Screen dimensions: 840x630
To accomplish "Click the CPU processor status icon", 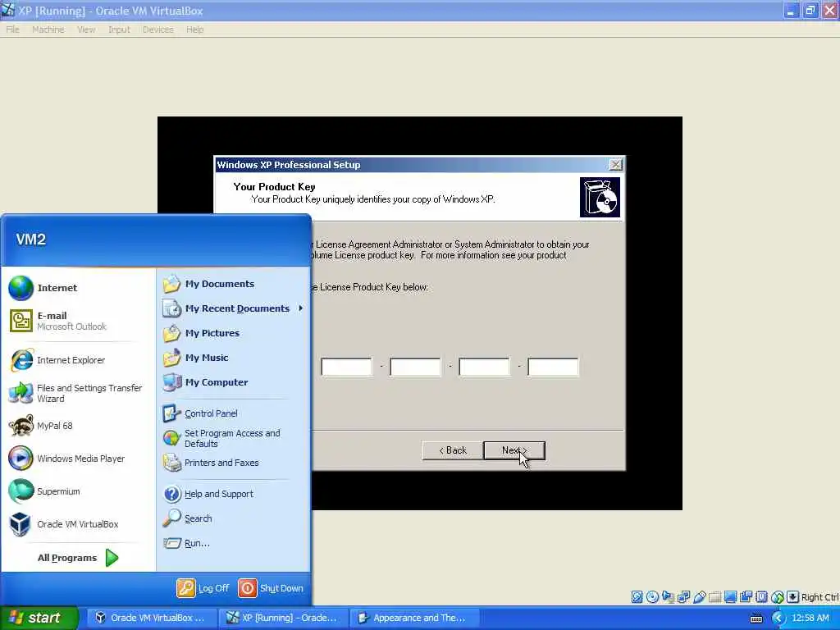I will click(x=761, y=597).
